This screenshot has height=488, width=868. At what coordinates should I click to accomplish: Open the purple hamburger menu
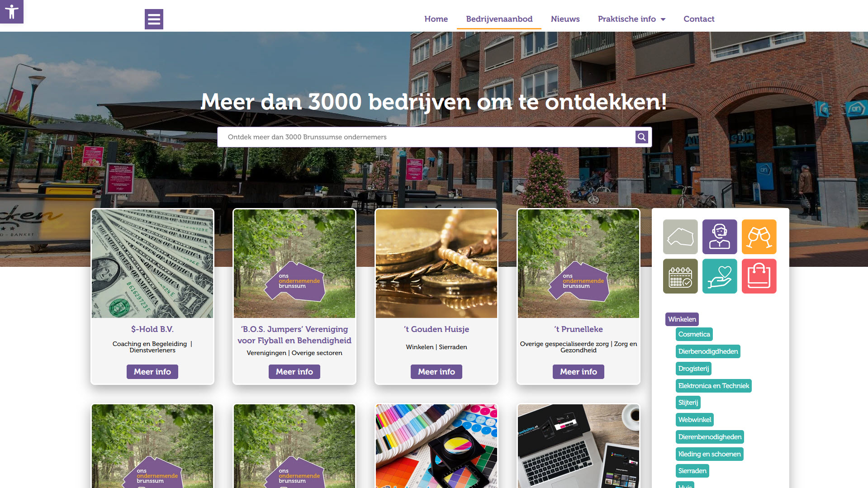154,19
